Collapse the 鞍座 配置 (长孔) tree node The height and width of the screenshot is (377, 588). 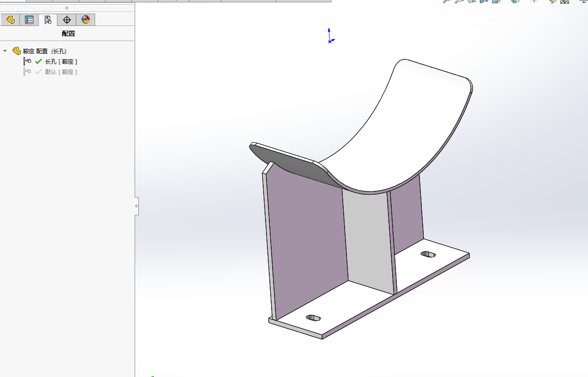click(5, 51)
